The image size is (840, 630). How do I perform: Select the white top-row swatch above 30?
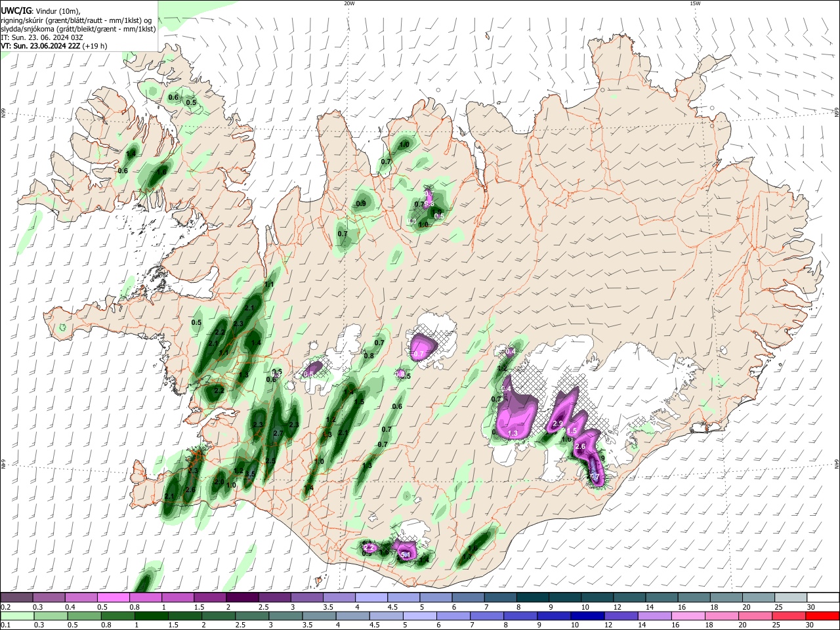823,598
